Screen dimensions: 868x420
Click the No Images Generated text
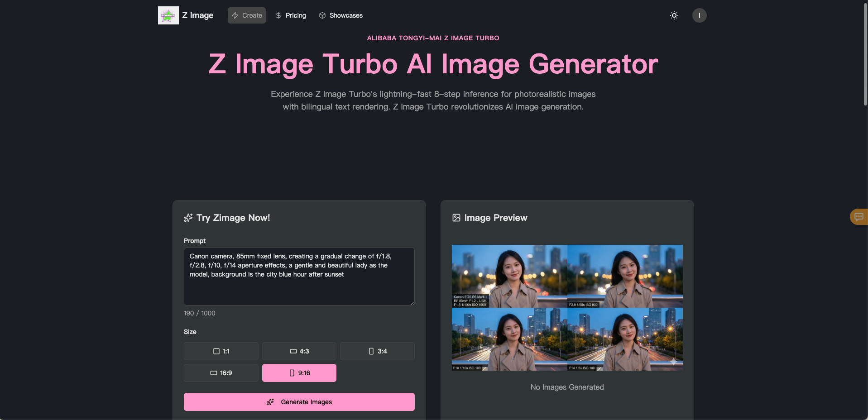pos(567,387)
